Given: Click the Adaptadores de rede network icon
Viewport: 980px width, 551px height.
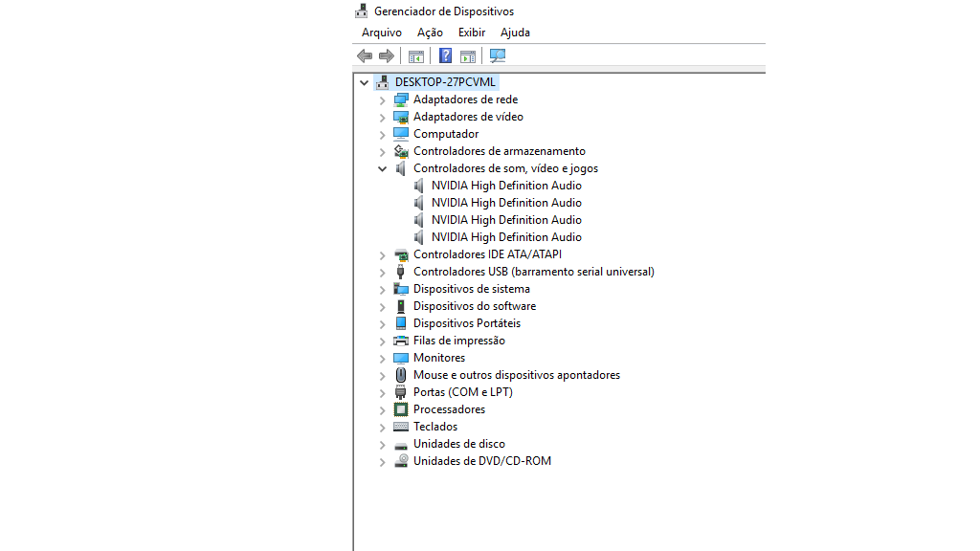Looking at the screenshot, I should tap(401, 99).
